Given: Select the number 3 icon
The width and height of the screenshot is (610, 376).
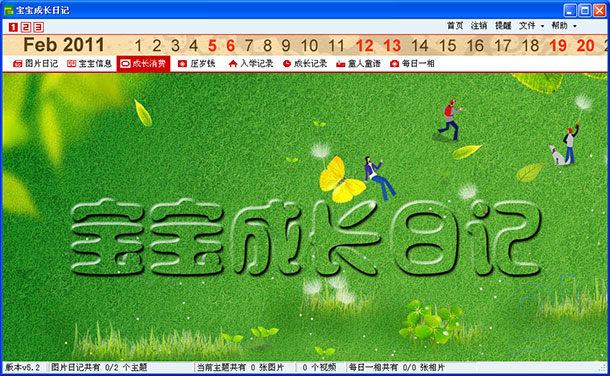Looking at the screenshot, I should (38, 27).
